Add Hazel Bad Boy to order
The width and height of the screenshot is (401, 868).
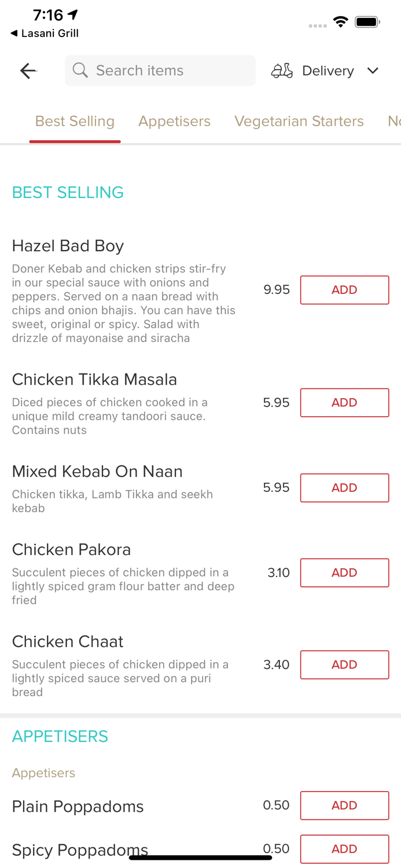click(344, 290)
